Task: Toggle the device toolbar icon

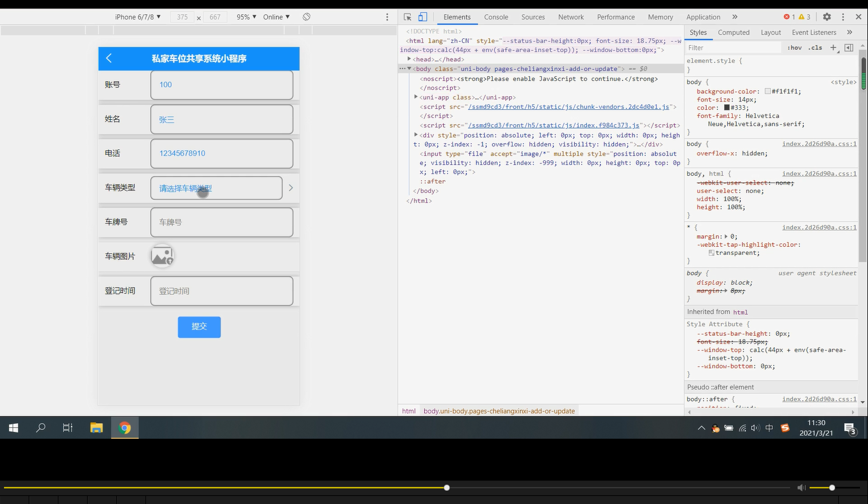Action: click(423, 17)
